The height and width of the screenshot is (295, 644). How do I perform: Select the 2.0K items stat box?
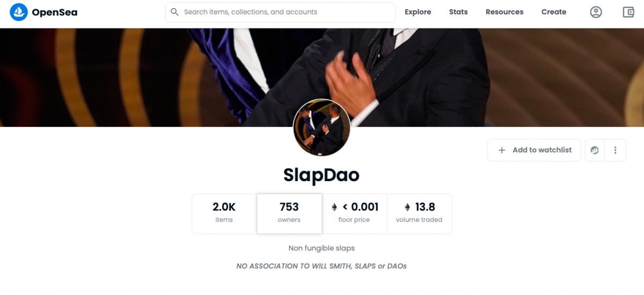[x=224, y=213]
